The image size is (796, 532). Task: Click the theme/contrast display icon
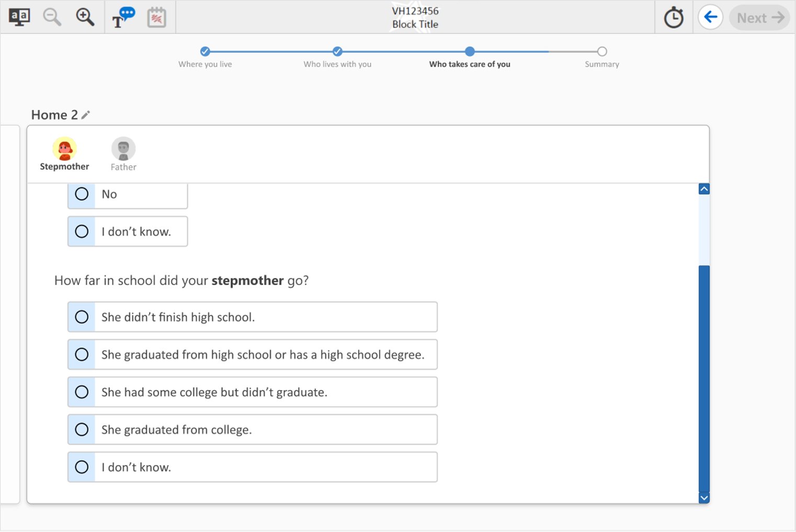point(19,17)
